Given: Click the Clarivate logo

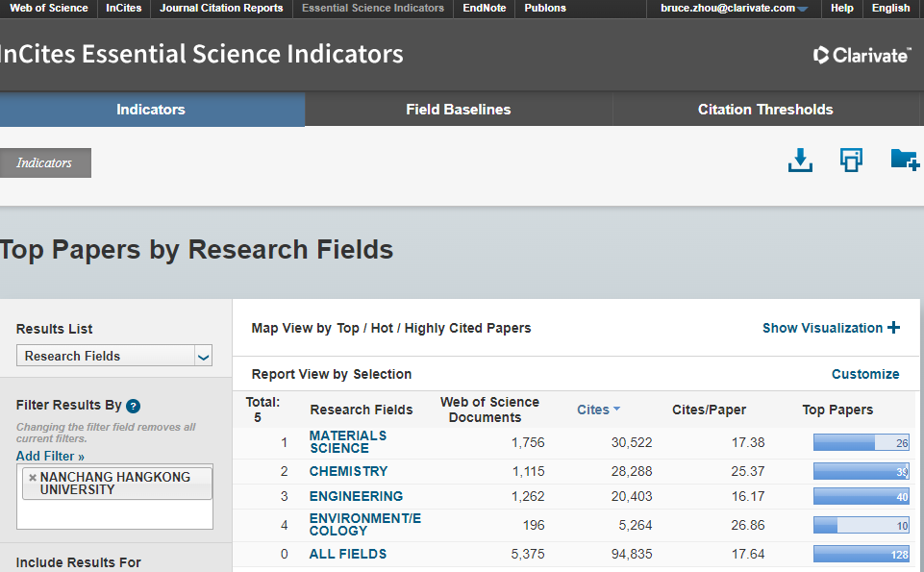Looking at the screenshot, I should click(x=862, y=55).
